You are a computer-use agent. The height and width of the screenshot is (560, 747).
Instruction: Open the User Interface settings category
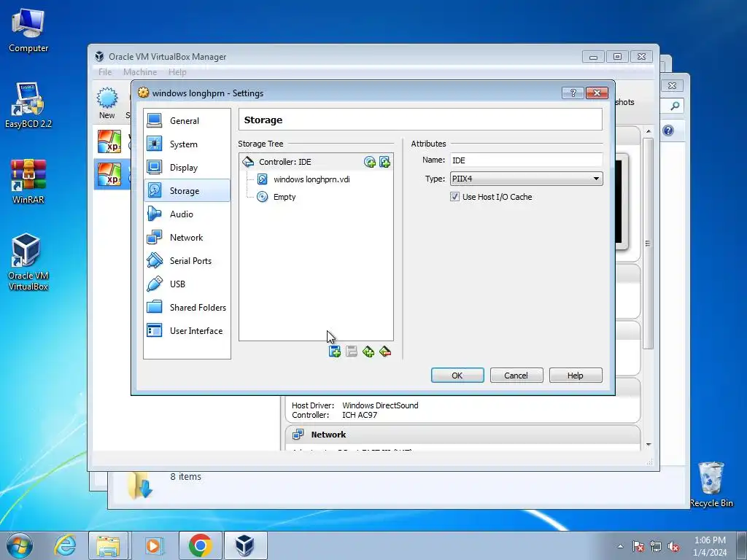click(x=187, y=330)
